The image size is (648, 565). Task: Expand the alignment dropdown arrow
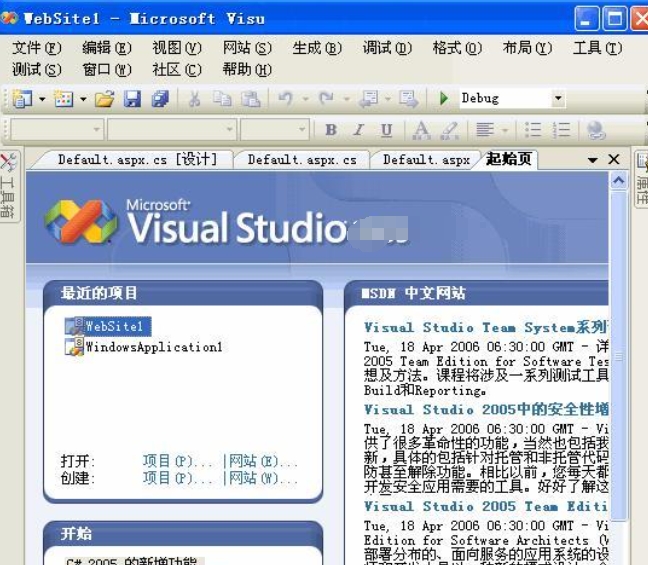(505, 130)
